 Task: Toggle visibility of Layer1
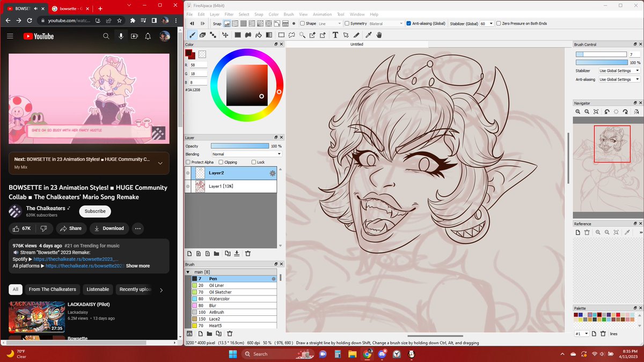click(188, 186)
